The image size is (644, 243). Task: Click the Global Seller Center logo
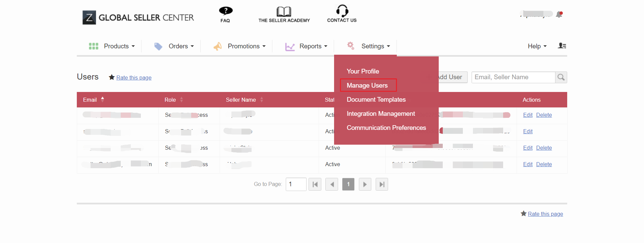click(138, 17)
